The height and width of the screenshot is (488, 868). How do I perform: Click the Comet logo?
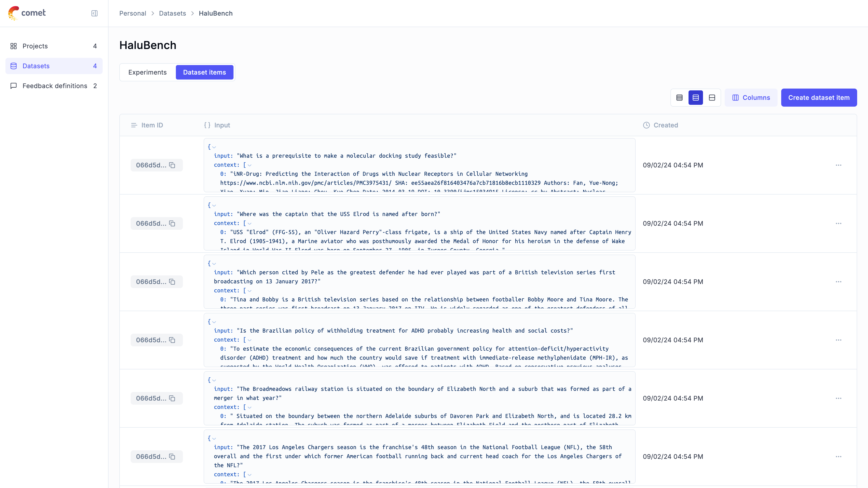coord(27,13)
